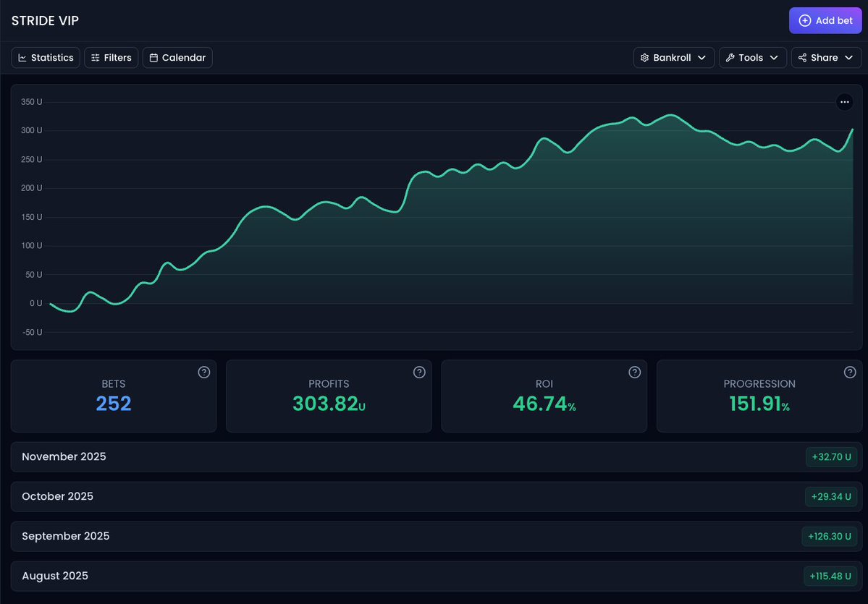Expand the September 2025 row

click(x=434, y=536)
